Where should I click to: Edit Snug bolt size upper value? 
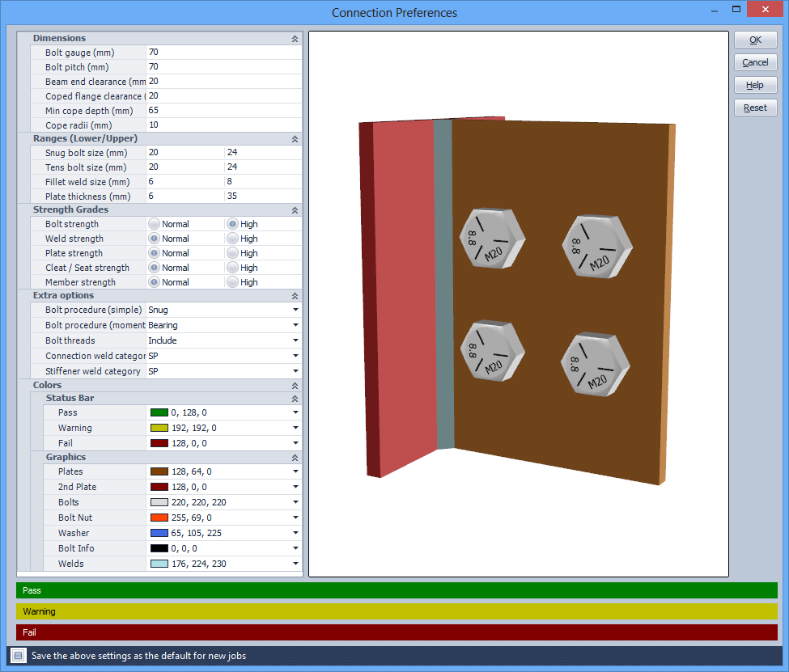pyautogui.click(x=263, y=152)
